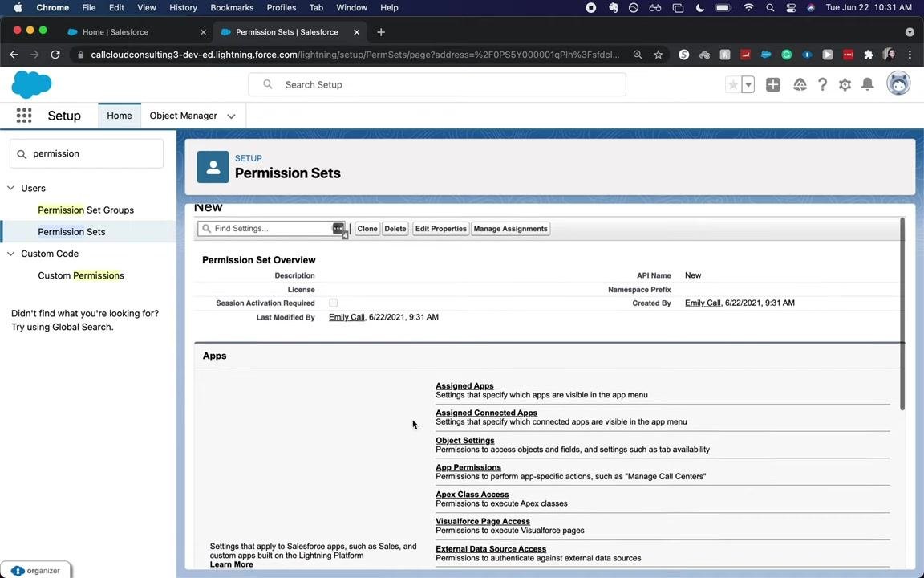Click the Salesforce cloud logo
Image resolution: width=924 pixels, height=578 pixels.
(32, 84)
